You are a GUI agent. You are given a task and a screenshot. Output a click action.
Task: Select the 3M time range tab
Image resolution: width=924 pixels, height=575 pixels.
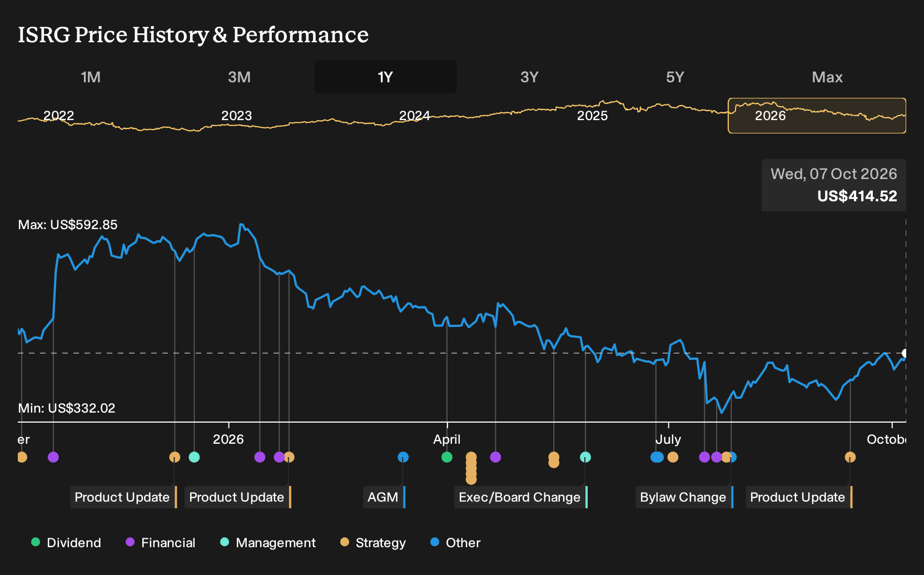[239, 77]
